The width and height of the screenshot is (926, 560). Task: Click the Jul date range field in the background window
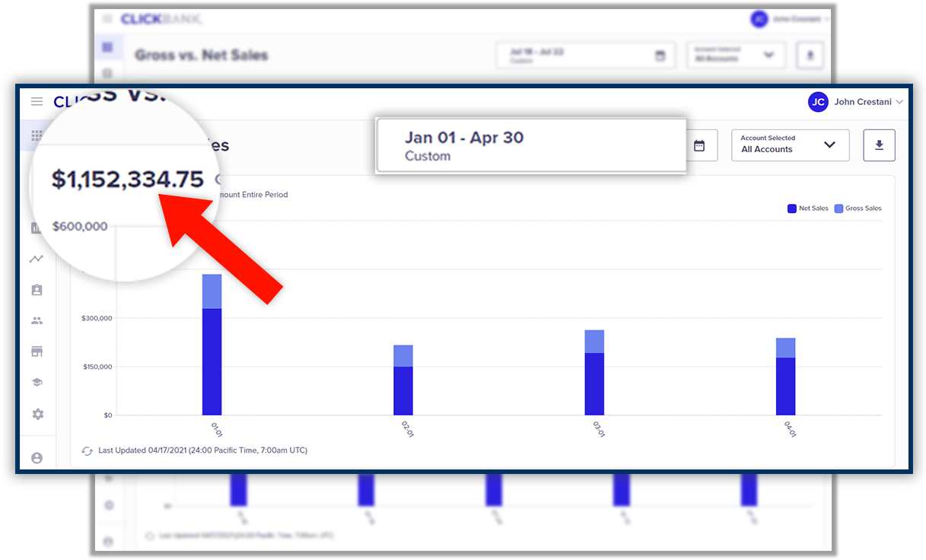click(x=585, y=56)
